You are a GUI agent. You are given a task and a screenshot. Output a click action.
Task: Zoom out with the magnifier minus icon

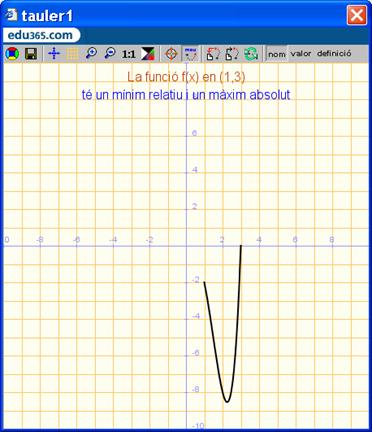pyautogui.click(x=110, y=53)
